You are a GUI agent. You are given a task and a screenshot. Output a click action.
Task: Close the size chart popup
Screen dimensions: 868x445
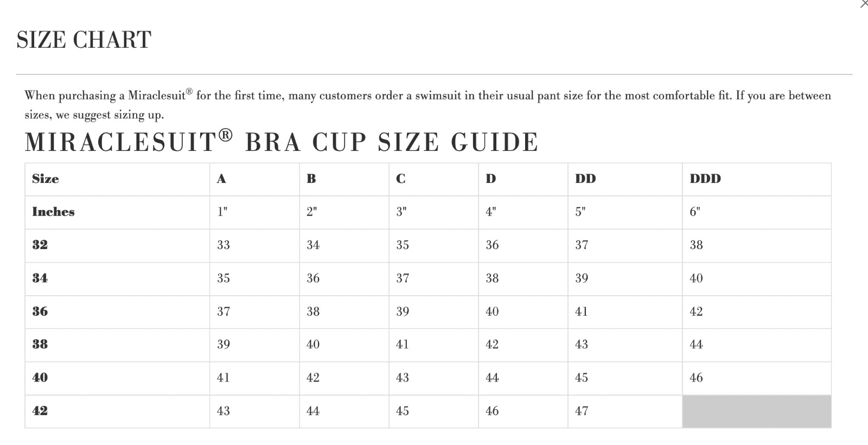click(864, 4)
